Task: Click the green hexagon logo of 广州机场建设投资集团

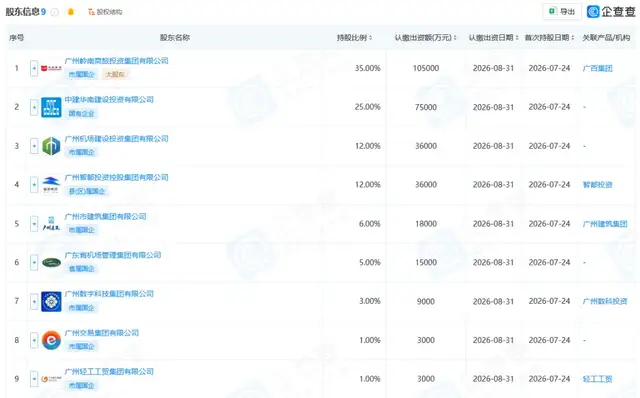Action: click(x=51, y=146)
